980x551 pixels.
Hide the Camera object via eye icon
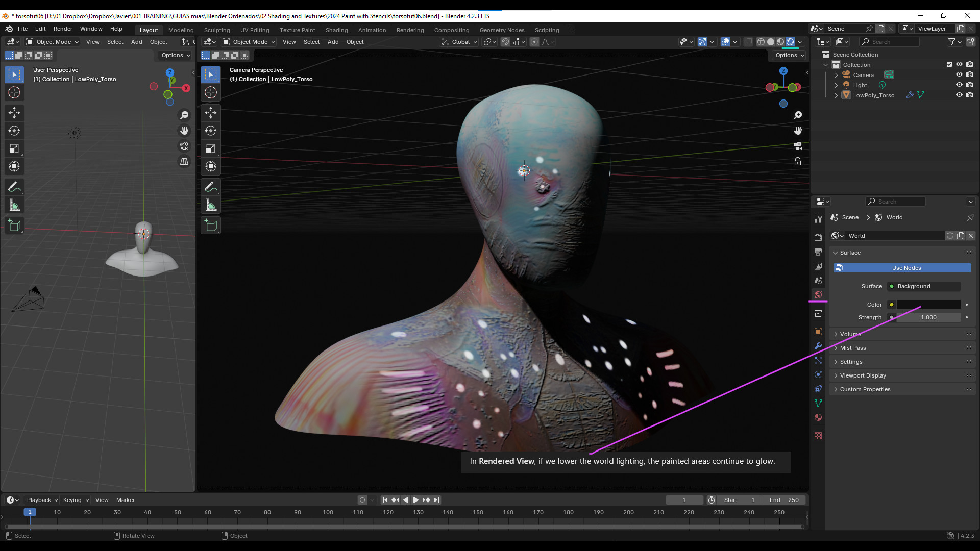(x=959, y=75)
